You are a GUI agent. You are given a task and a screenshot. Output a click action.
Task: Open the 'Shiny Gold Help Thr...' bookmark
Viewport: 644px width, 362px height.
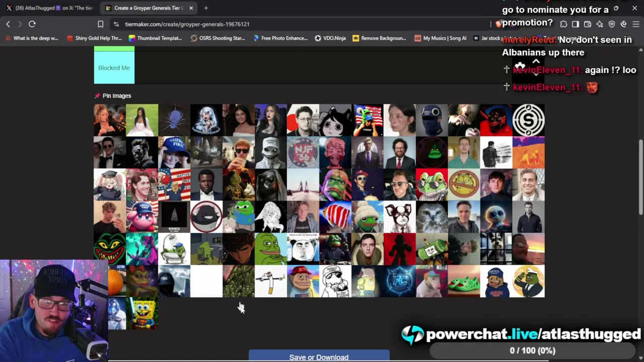[x=94, y=38]
